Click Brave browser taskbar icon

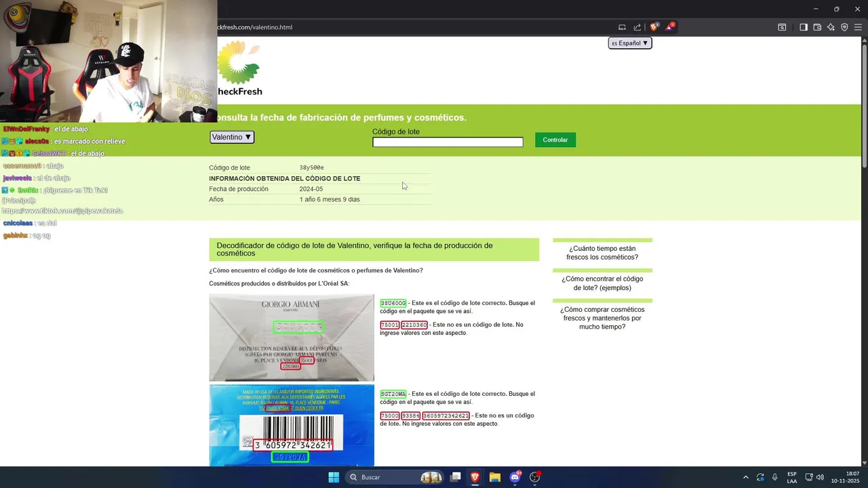point(475,477)
